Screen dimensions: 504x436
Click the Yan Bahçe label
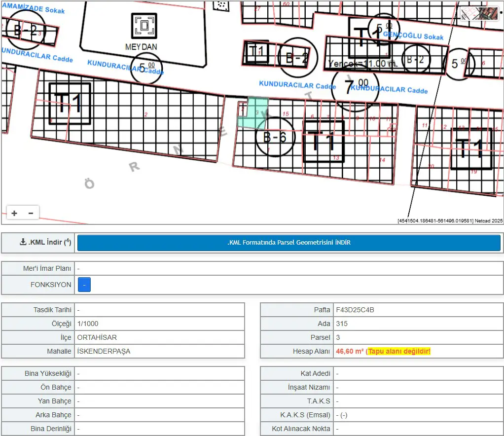coord(55,401)
